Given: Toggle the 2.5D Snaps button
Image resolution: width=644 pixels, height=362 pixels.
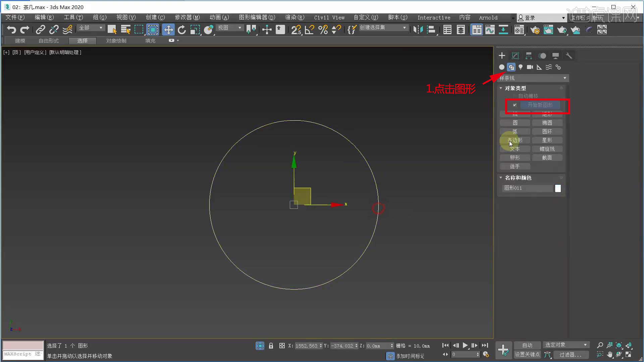Looking at the screenshot, I should (296, 30).
